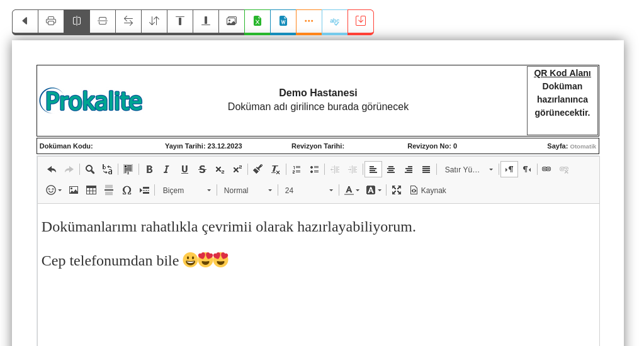Click the red download/save icon
The image size is (644, 346).
tap(361, 21)
